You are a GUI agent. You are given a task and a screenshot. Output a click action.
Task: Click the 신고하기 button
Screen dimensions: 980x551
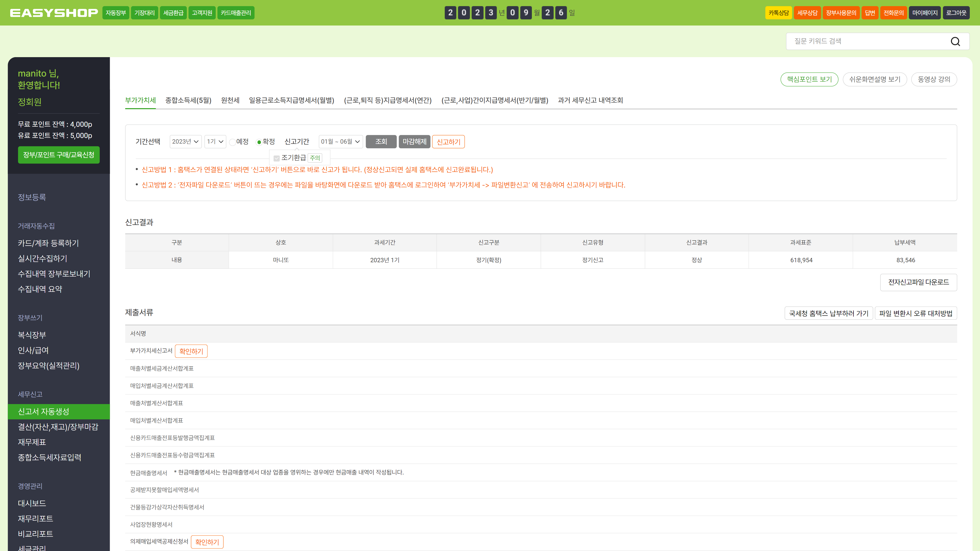click(448, 142)
